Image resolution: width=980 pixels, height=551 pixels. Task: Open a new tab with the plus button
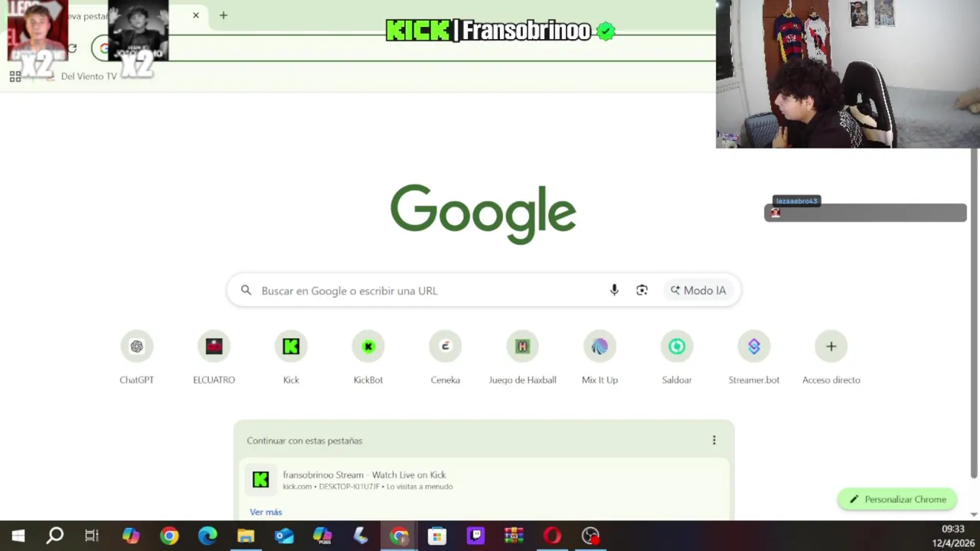[x=224, y=15]
